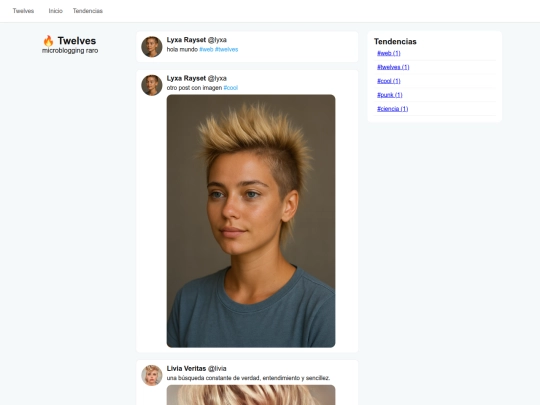Follow the #twelves hashtag in first post

[x=226, y=49]
